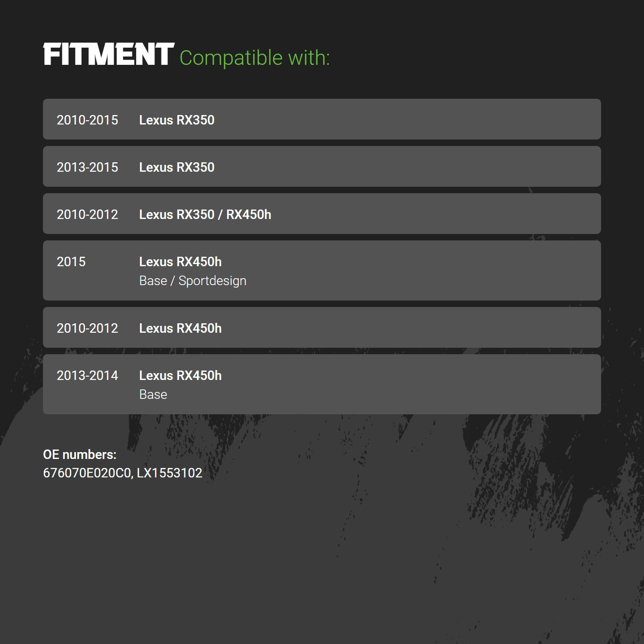Click the year range 2010-2015
Image resolution: width=644 pixels, height=644 pixels.
[x=88, y=120]
